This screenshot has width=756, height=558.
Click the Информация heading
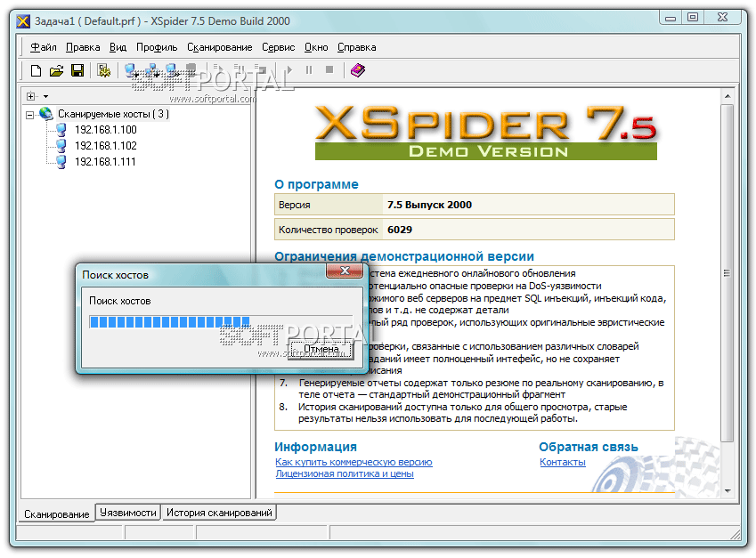315,447
